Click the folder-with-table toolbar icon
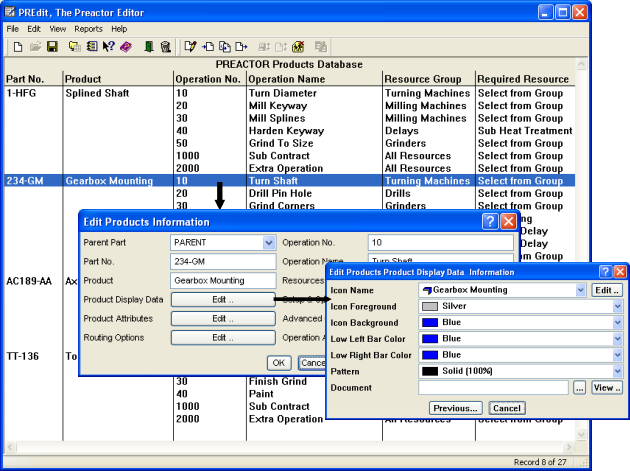The height and width of the screenshot is (471, 630). (74, 47)
